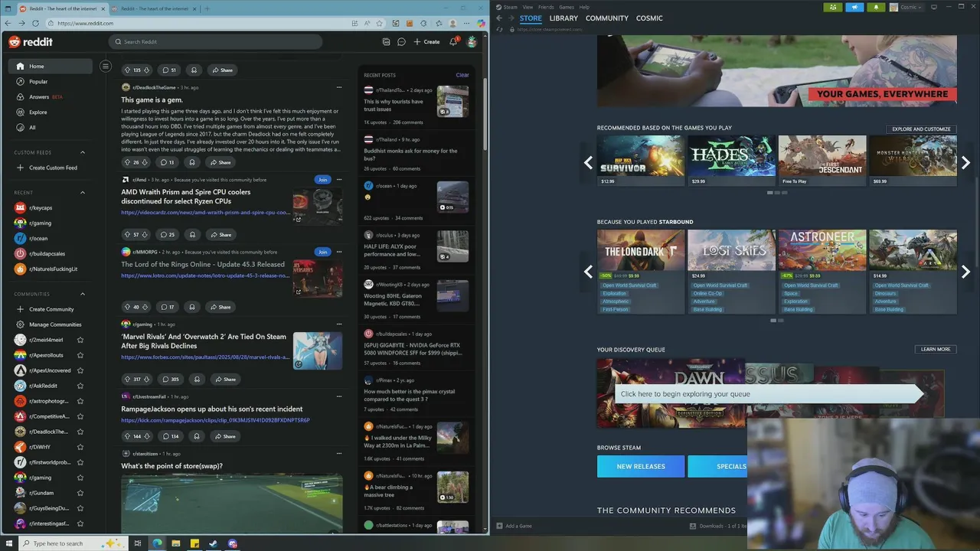This screenshot has height=551, width=980.
Task: Favorite this page with Edge star icon
Action: (380, 23)
